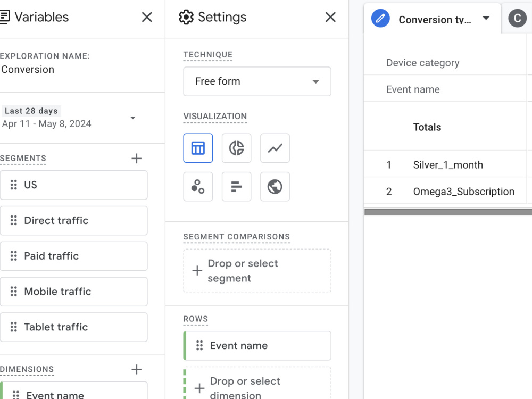532x399 pixels.
Task: Select the Line chart visualization
Action: click(275, 148)
